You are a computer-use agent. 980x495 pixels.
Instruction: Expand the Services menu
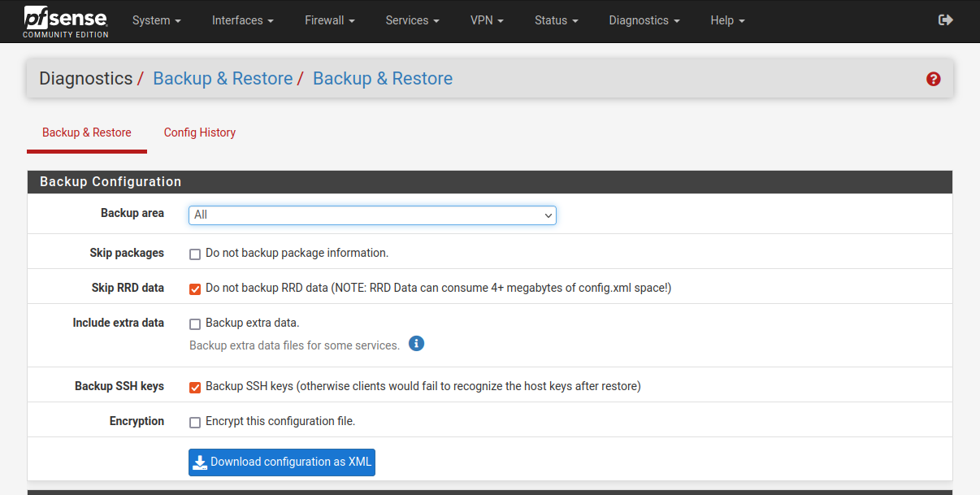413,20
